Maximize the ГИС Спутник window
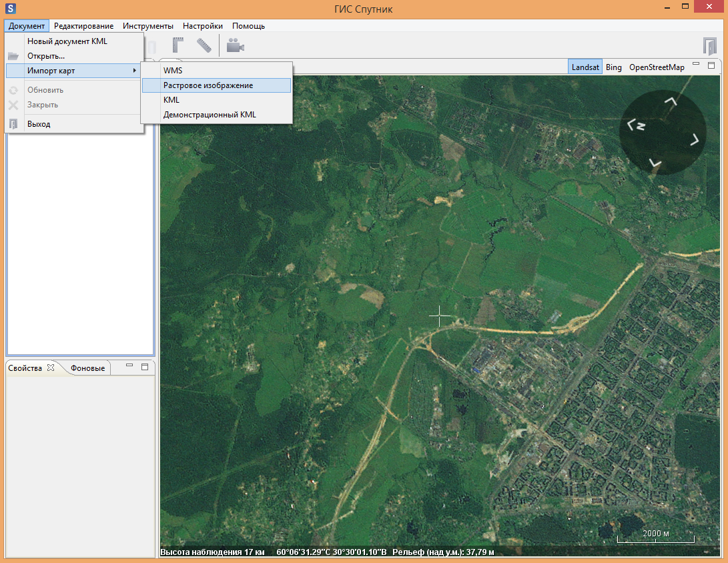Viewport: 728px width, 563px height. pyautogui.click(x=685, y=7)
